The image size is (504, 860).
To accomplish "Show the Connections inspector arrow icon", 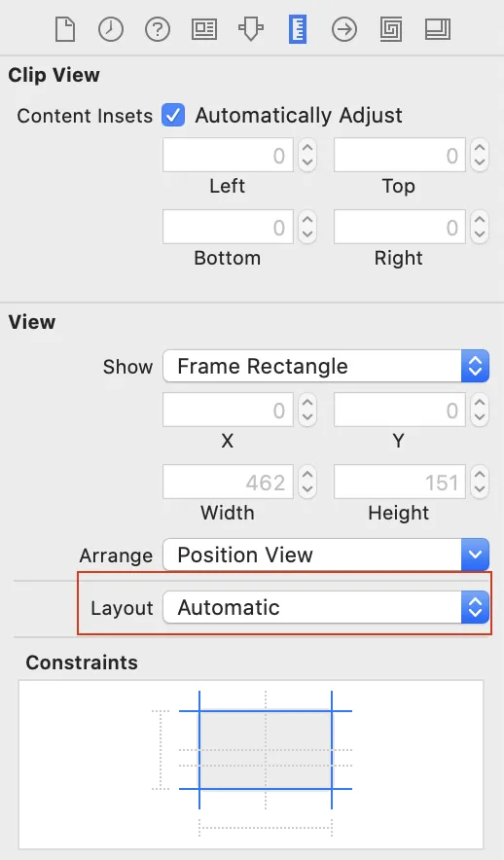I will click(344, 29).
